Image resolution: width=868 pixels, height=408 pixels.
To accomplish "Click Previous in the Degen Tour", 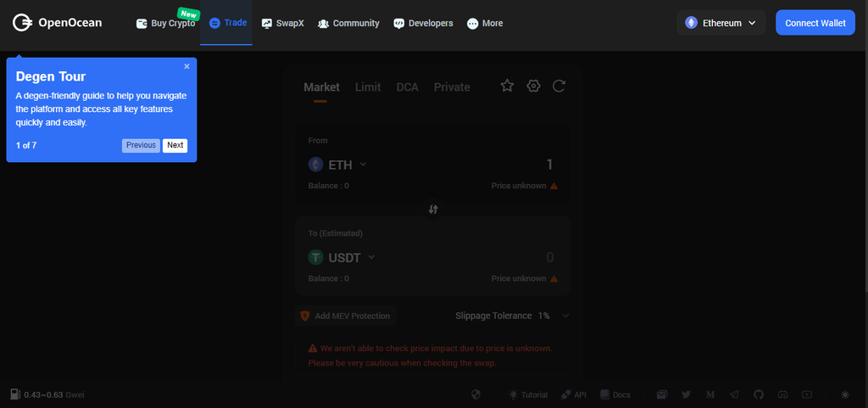I will [142, 146].
